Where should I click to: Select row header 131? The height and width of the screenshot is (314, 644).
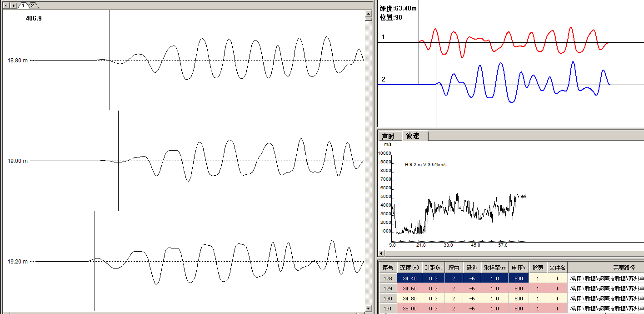(x=388, y=309)
